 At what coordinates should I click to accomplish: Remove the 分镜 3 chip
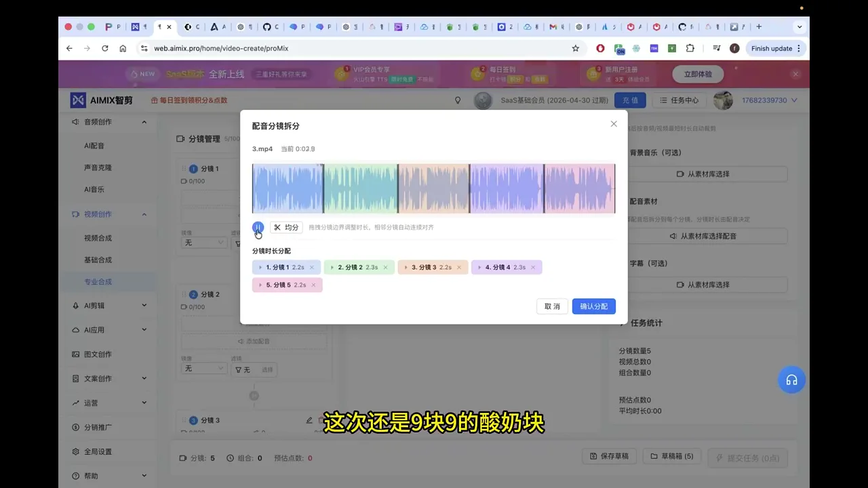[459, 268]
